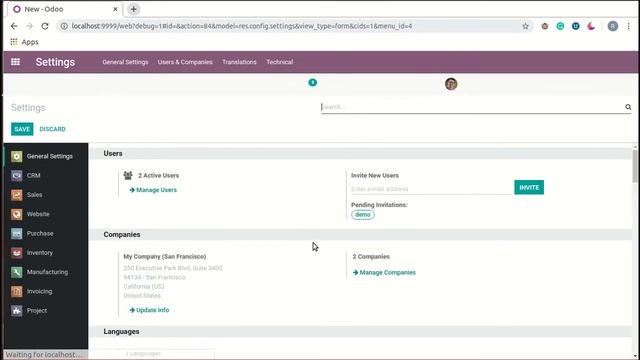The height and width of the screenshot is (360, 640).
Task: Click the Settings breadcrumb above Save
Action: point(28,108)
